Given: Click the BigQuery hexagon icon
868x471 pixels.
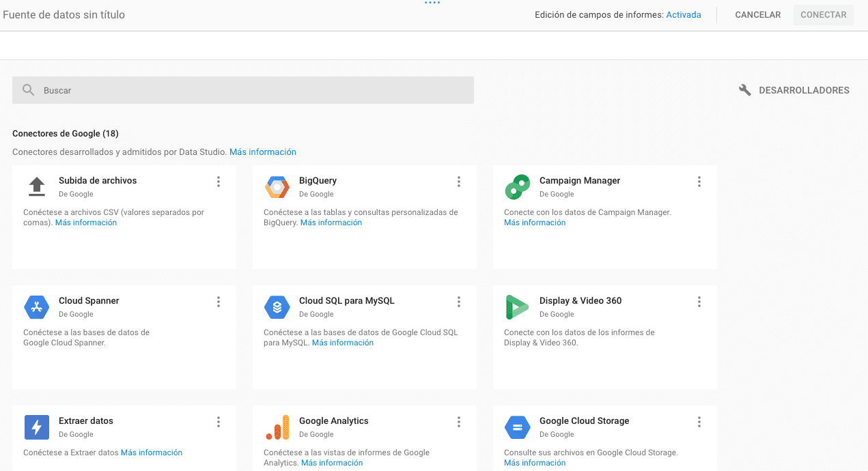Looking at the screenshot, I should (x=277, y=187).
